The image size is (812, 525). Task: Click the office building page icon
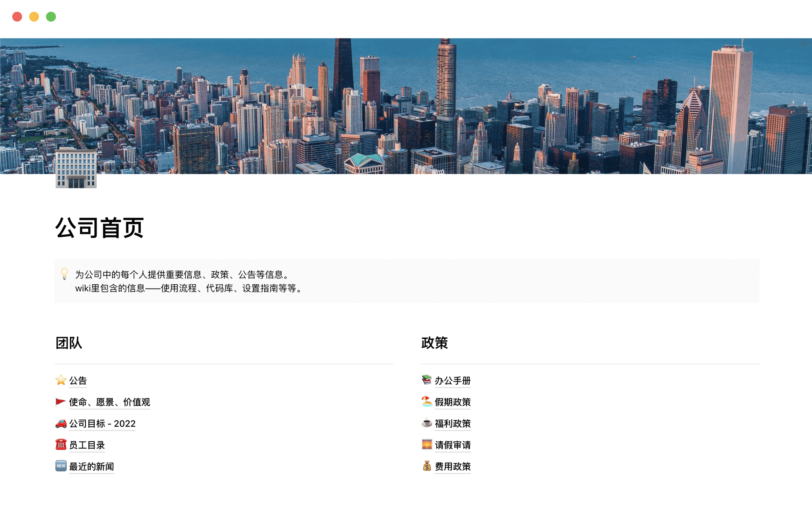click(x=76, y=168)
